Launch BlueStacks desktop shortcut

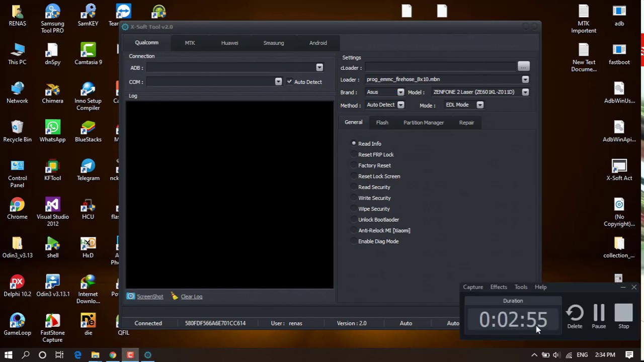[x=88, y=131]
